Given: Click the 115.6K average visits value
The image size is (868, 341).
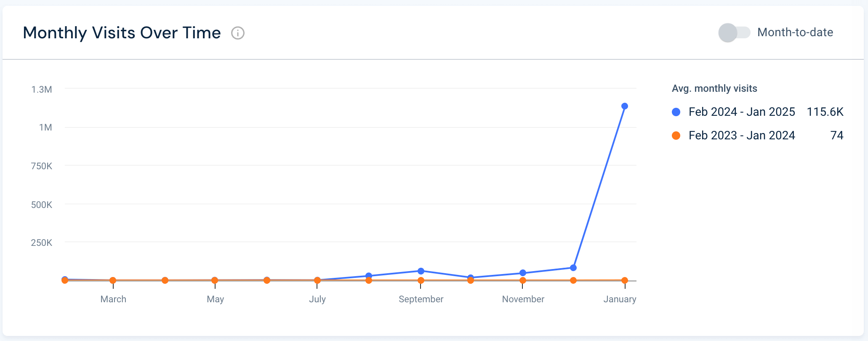Looking at the screenshot, I should pos(825,112).
